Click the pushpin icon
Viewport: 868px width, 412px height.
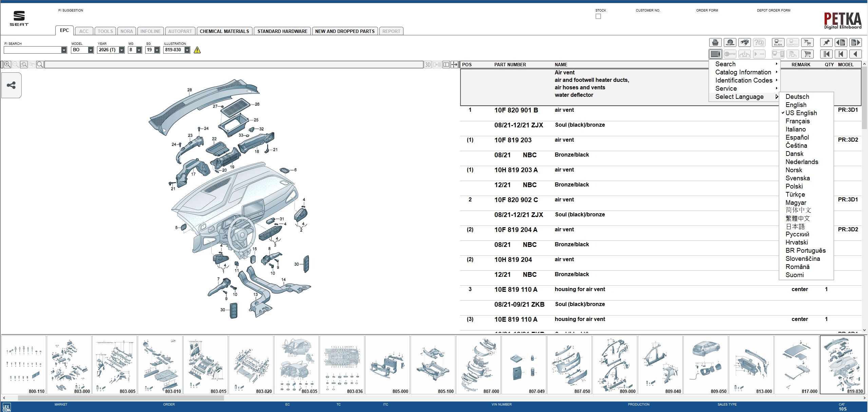(x=826, y=42)
